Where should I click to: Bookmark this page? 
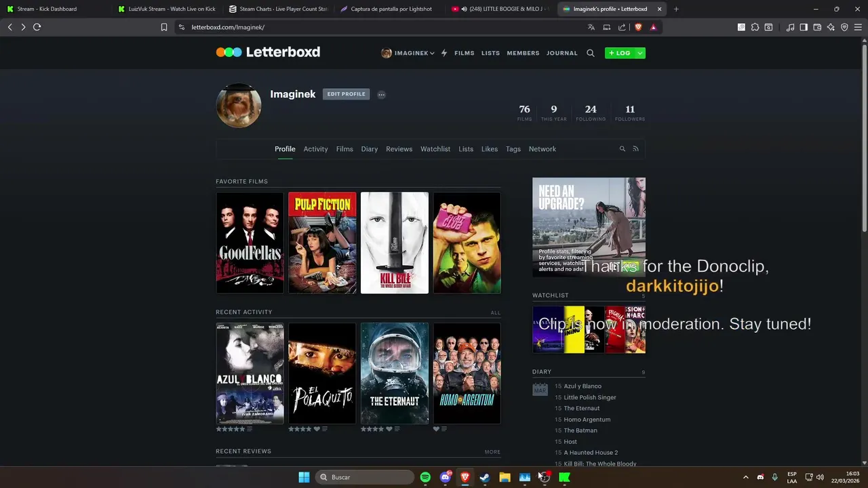(164, 27)
